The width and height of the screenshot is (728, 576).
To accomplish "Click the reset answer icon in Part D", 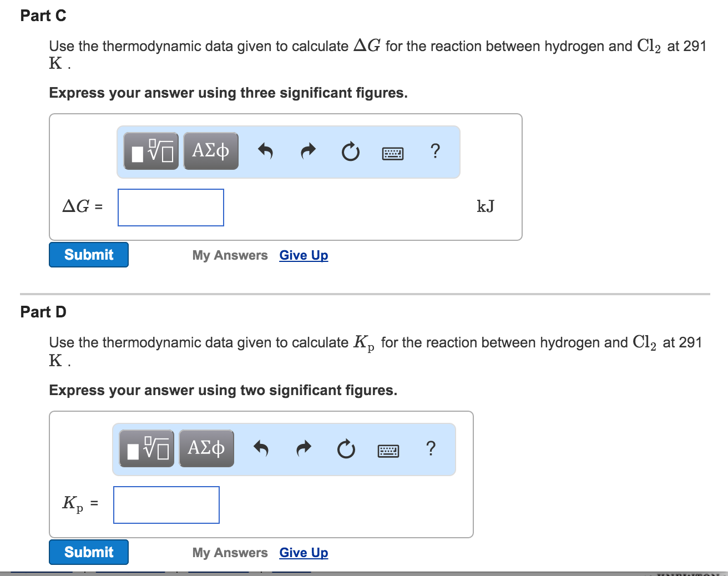I will pos(346,448).
